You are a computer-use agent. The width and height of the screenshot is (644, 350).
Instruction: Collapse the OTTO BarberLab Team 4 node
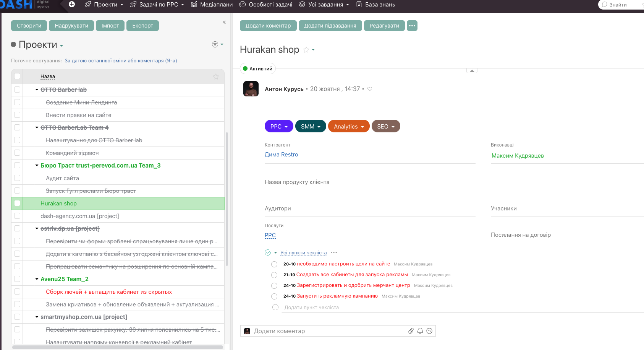coord(37,128)
